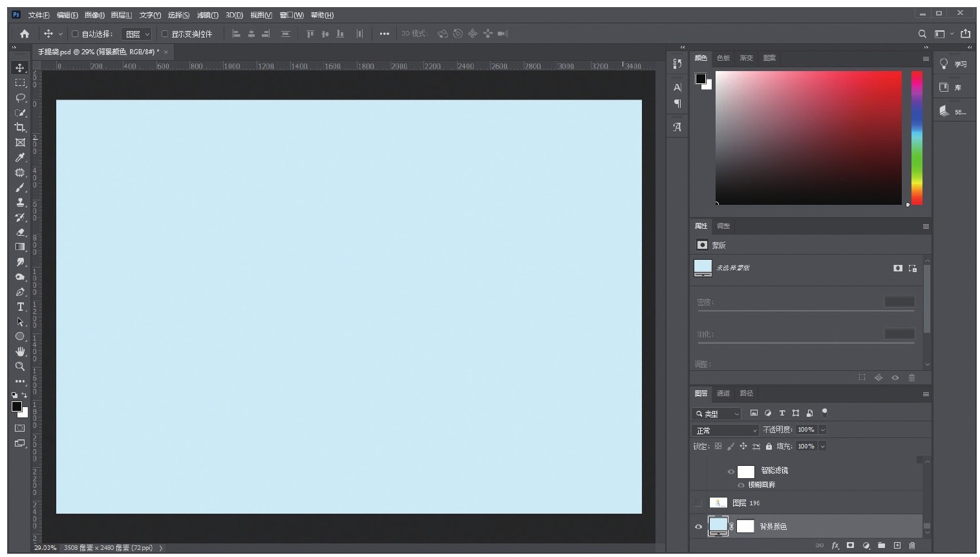Select the Rectangular Marquee tool
The width and height of the screenshot is (980, 557).
pos(20,83)
